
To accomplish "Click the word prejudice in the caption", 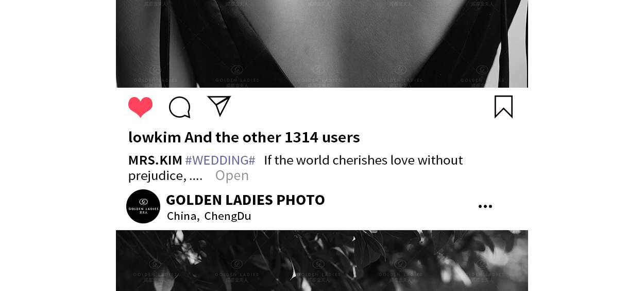I will pos(157,176).
